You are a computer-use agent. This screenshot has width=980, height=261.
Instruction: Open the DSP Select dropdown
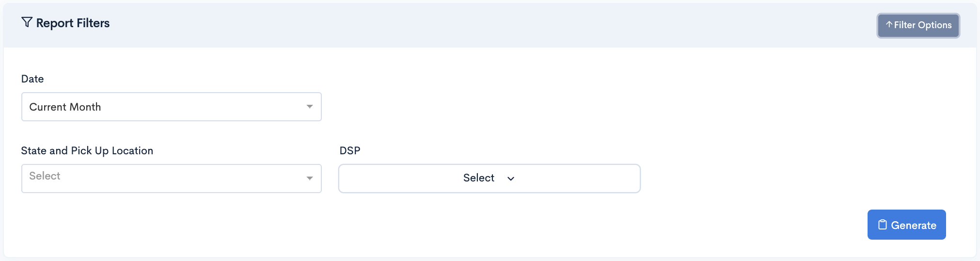tap(490, 179)
